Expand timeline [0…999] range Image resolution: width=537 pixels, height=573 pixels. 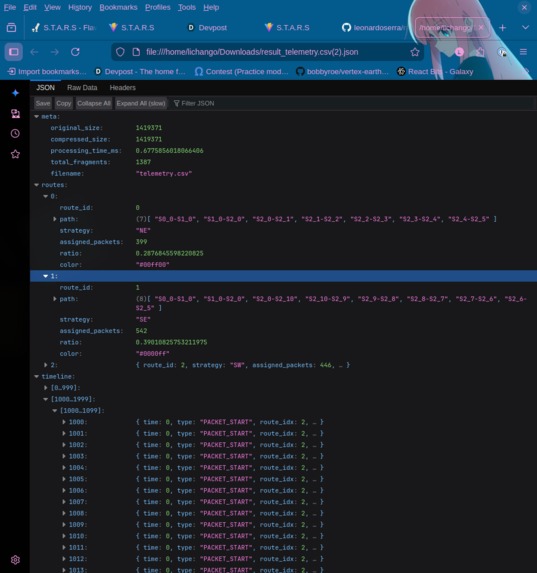[x=46, y=388]
